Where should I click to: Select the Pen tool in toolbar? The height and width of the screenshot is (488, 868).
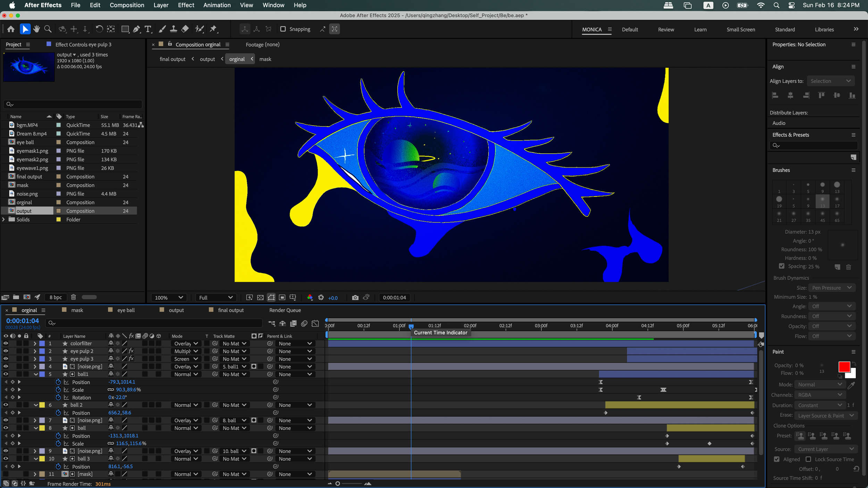click(136, 29)
